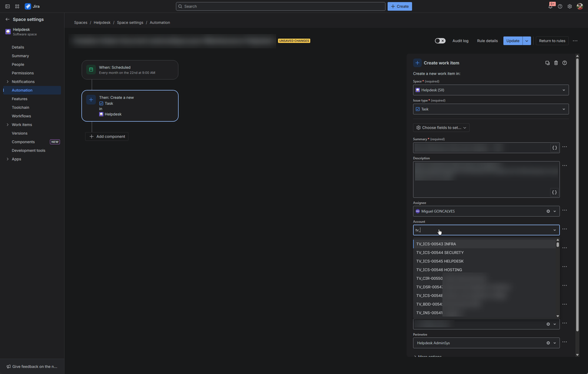The height and width of the screenshot is (374, 588).
Task: Open the Update button dropdown arrow
Action: 527,41
